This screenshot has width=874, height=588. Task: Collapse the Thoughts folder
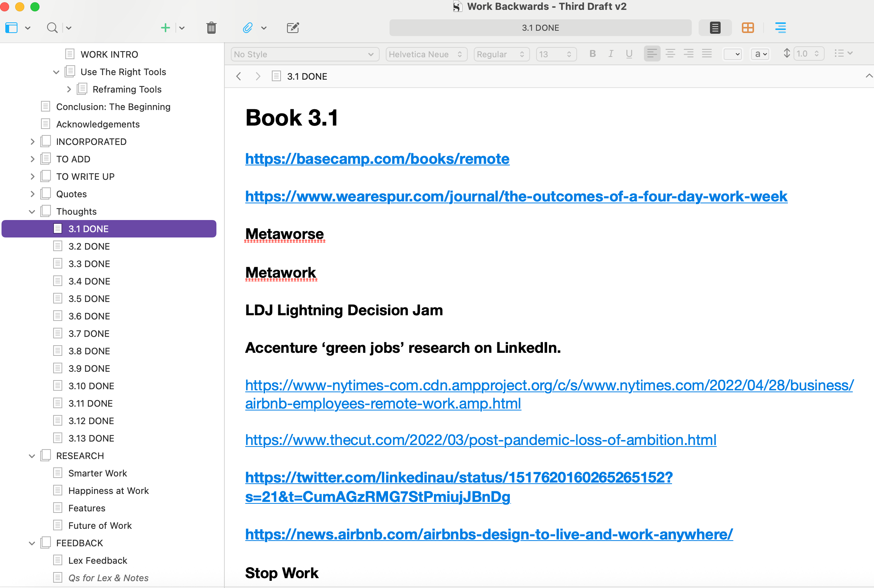32,212
